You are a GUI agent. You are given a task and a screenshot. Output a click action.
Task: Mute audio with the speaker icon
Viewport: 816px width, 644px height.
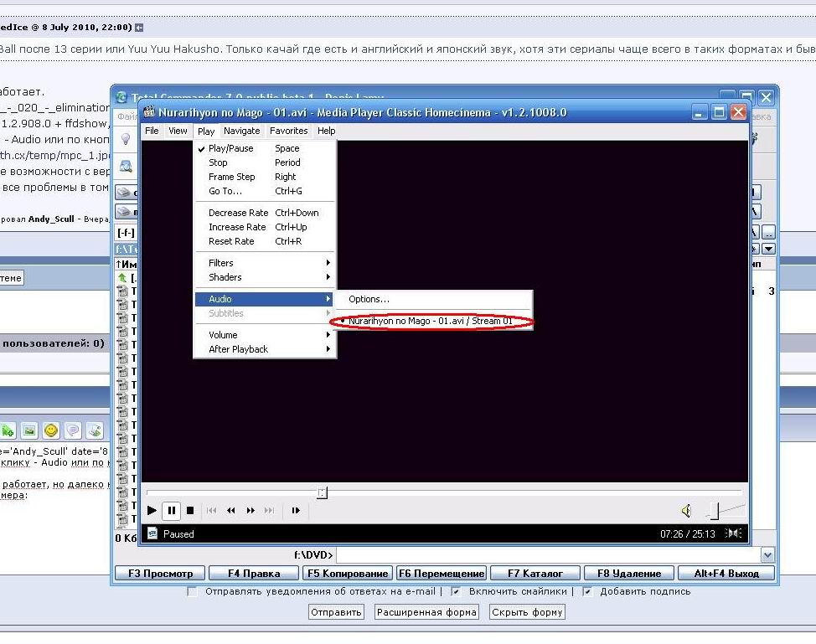click(686, 511)
